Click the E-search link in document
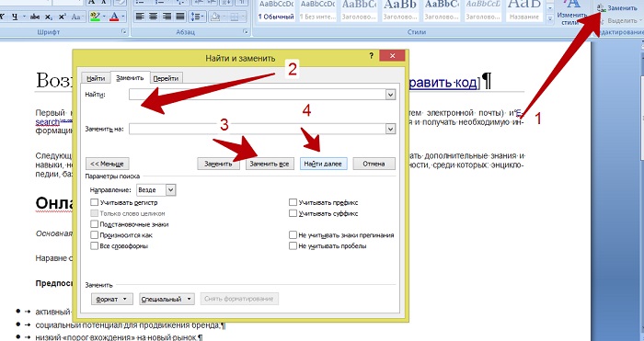The height and width of the screenshot is (341, 644). click(47, 122)
